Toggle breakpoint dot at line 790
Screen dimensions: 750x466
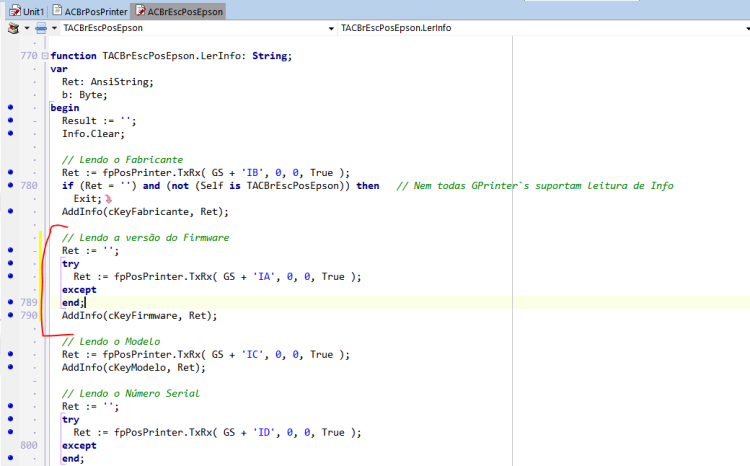11,315
